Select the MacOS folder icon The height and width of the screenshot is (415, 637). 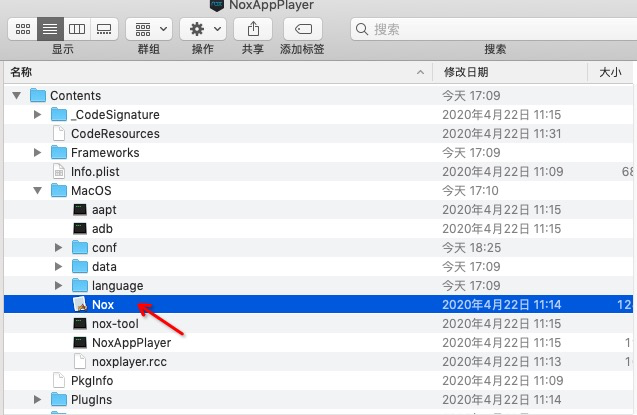coord(59,190)
